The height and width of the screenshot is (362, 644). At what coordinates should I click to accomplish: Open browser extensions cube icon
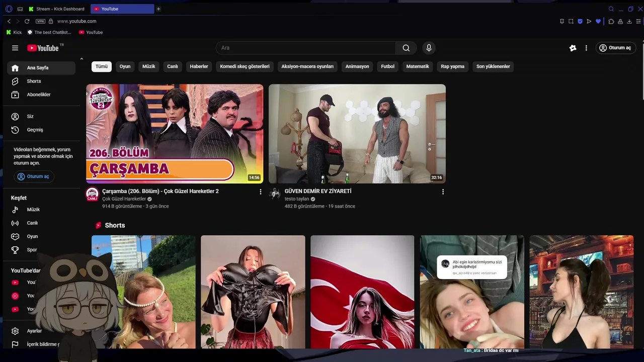pos(611,21)
